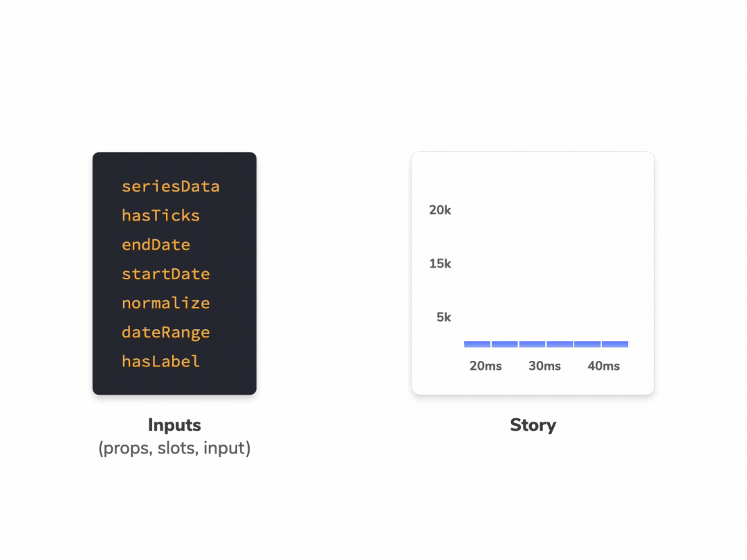The height and width of the screenshot is (560, 747).
Task: Click the endDate entry
Action: (156, 245)
